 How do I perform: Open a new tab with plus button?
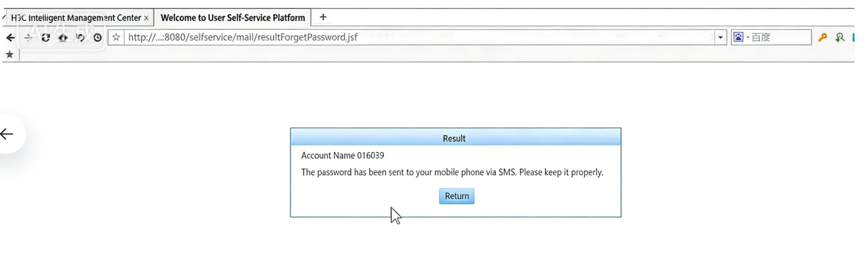pyautogui.click(x=323, y=17)
